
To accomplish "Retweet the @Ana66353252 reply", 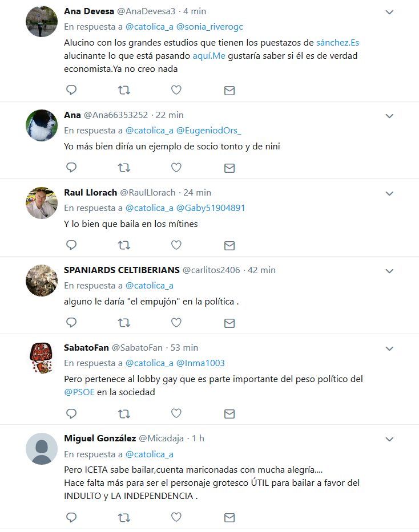I will click(x=124, y=168).
